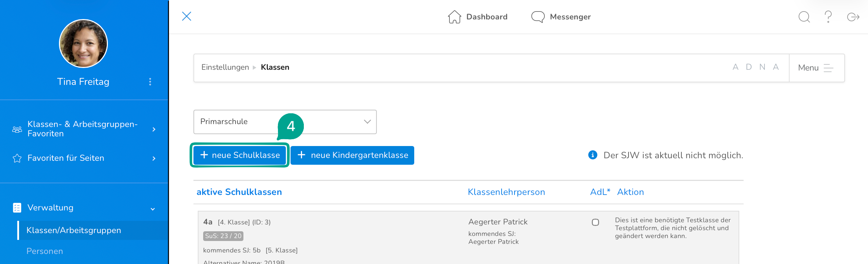This screenshot has width=868, height=264.
Task: Click the Tina Freitag user name
Action: coord(83,82)
